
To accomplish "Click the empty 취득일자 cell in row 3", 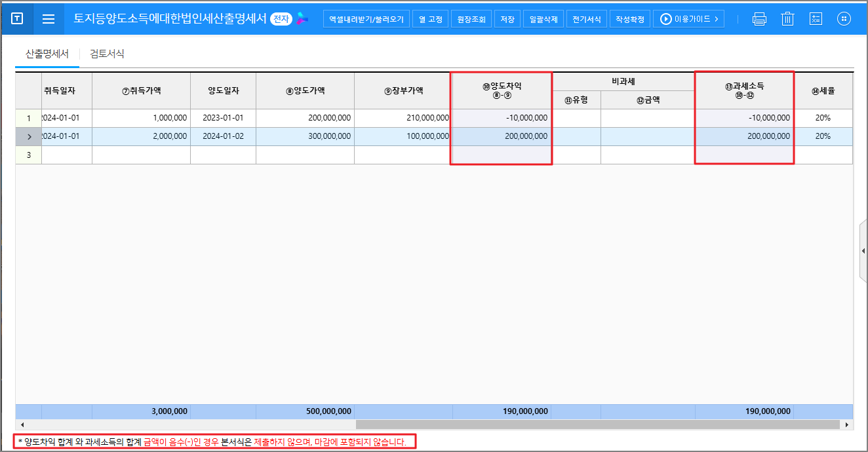I will pos(68,155).
